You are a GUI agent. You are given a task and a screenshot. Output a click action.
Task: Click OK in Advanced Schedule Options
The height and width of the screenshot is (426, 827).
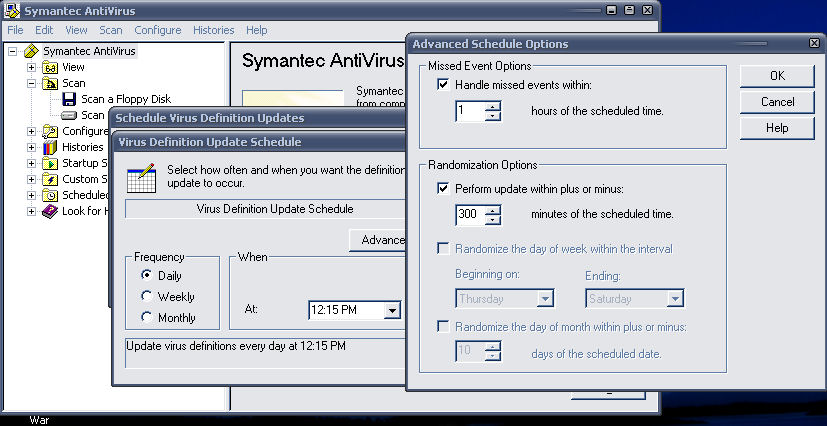pyautogui.click(x=777, y=76)
